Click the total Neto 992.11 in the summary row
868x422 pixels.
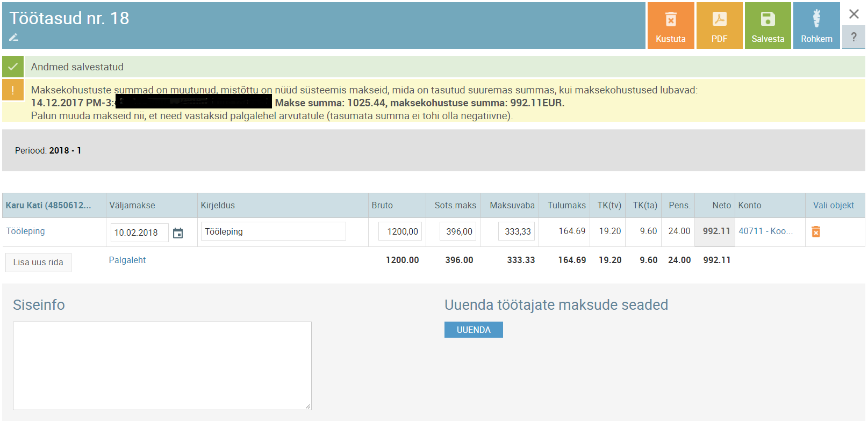click(x=717, y=260)
